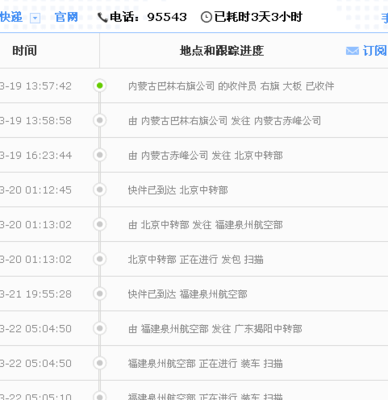Click the timestamp 3-19 13:58:58
Screen dimensions: 388x400
36,121
